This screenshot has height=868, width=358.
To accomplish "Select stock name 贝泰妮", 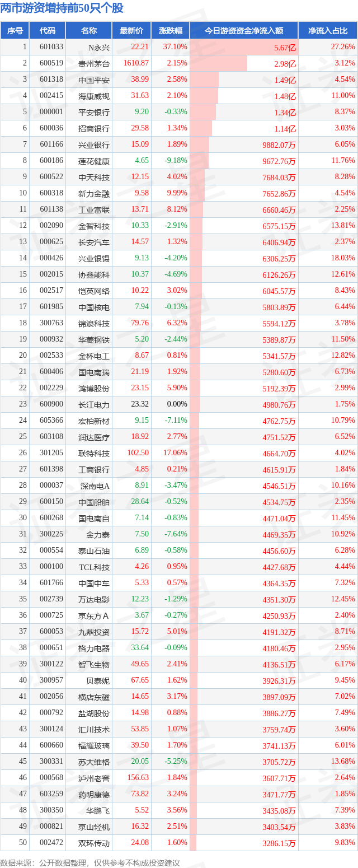I will [98, 681].
